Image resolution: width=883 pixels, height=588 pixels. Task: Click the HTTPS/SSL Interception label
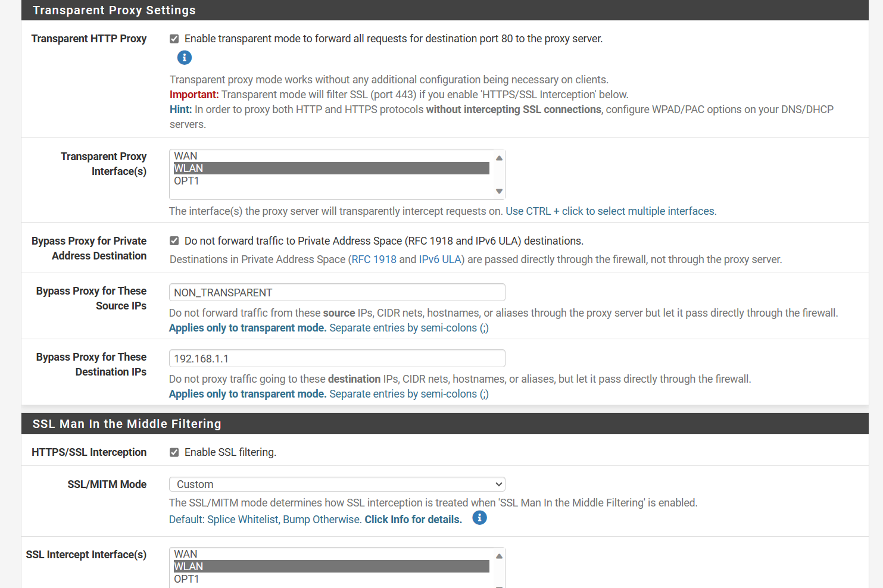[x=89, y=452]
